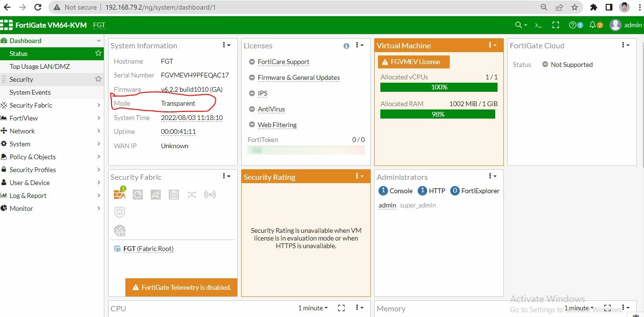Click the FortiAnalyzer icon in Security Fabric

pos(138,194)
